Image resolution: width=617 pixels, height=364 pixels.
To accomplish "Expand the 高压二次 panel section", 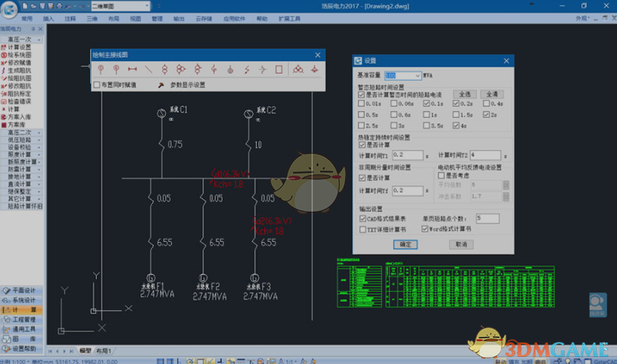I will tap(39, 133).
